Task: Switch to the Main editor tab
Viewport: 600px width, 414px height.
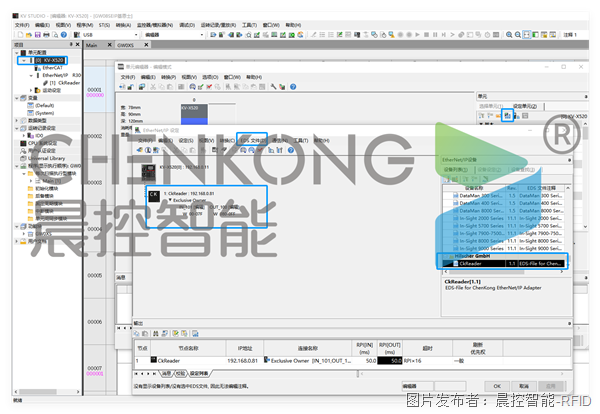Action: pos(91,45)
